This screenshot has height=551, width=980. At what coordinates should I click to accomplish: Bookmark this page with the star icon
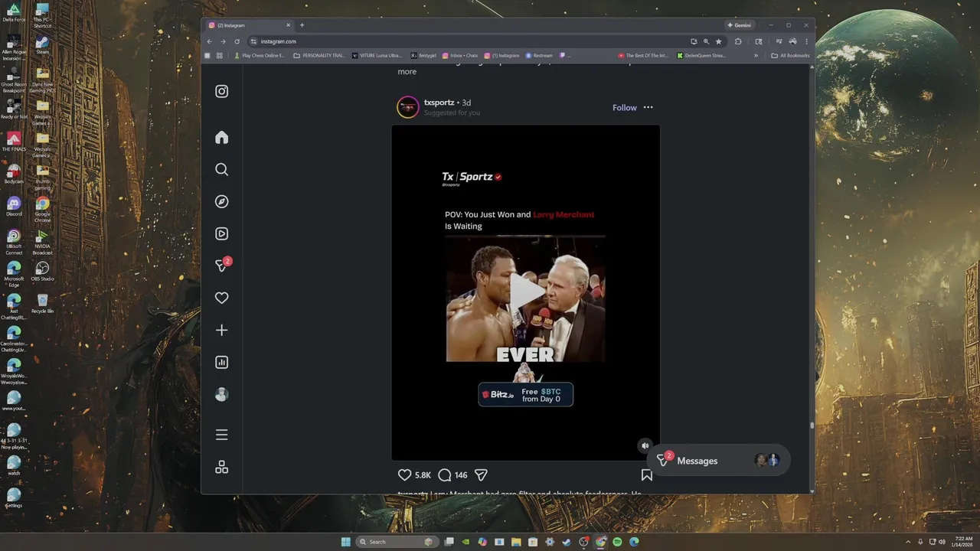[x=718, y=41]
